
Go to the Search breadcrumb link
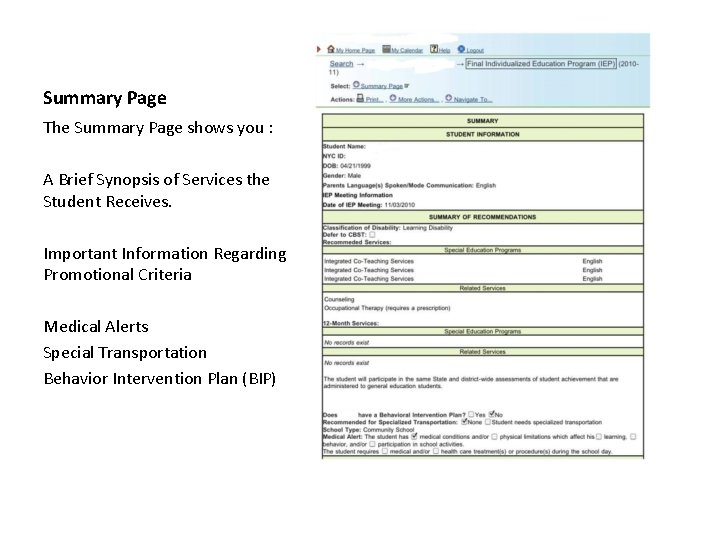[x=341, y=64]
